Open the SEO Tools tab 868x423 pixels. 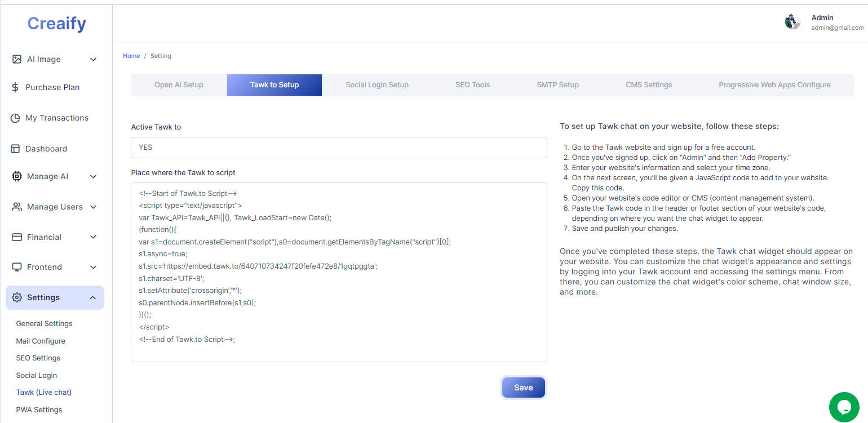click(x=473, y=85)
